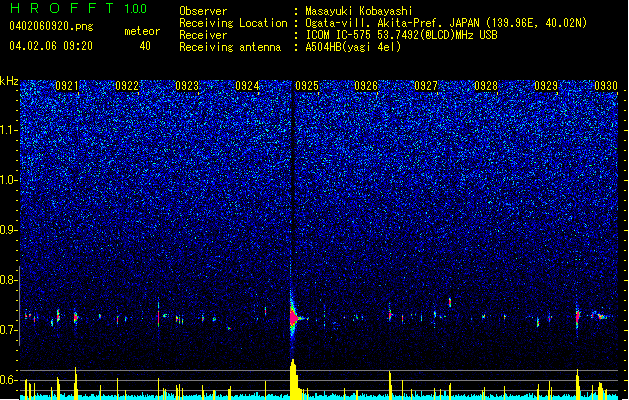Click time marker 0922

coord(127,86)
